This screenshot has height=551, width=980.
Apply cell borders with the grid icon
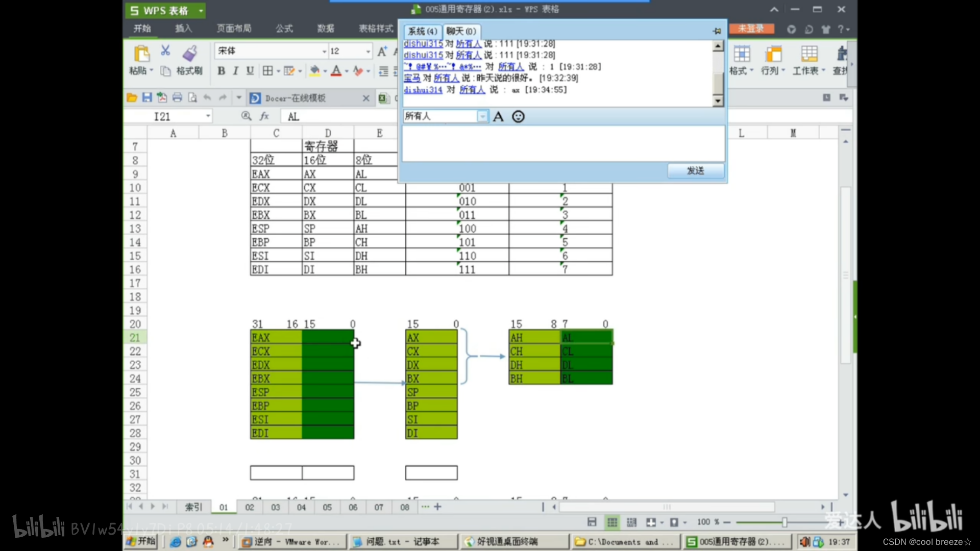267,71
